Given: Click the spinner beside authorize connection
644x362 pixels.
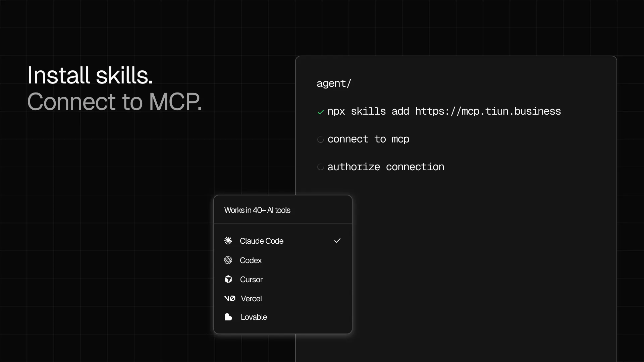Looking at the screenshot, I should coord(321,167).
